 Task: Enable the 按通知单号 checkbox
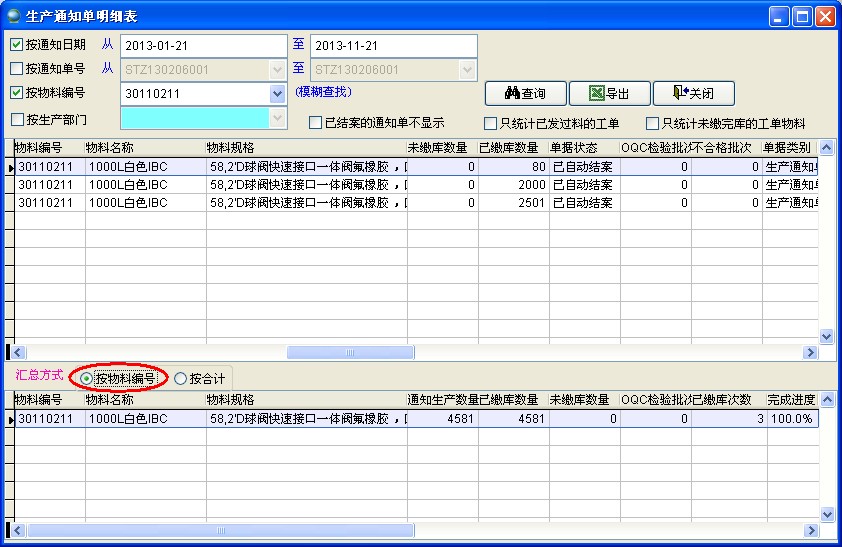pos(17,69)
